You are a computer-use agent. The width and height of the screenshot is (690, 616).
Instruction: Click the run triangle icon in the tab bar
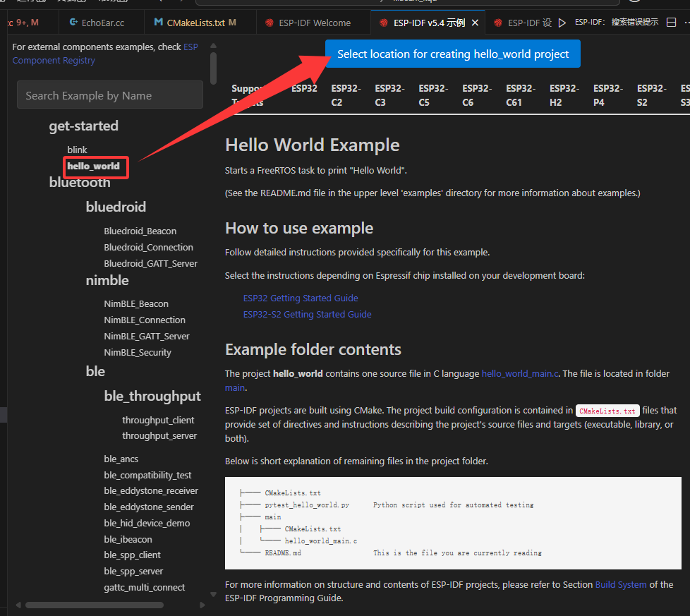[562, 23]
